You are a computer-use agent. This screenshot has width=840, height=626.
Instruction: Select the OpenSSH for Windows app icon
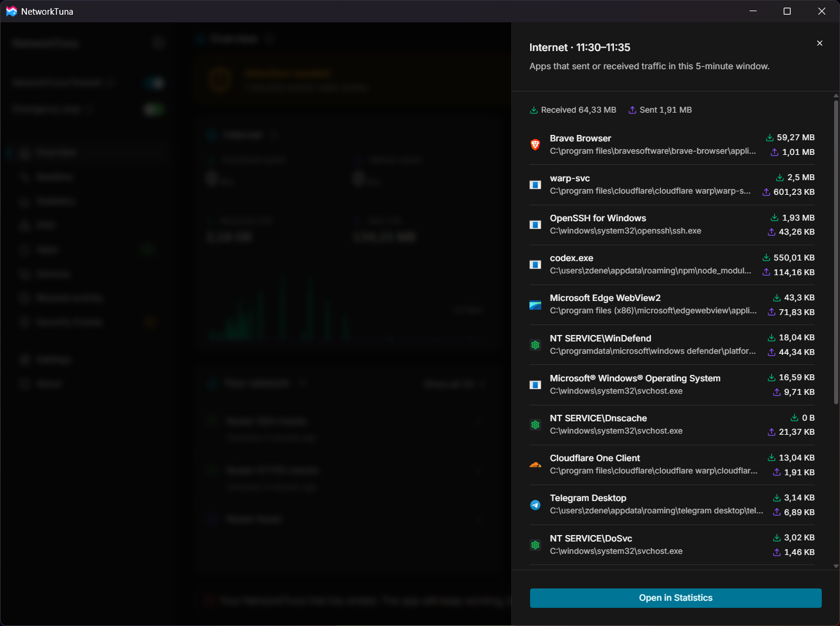click(x=535, y=225)
